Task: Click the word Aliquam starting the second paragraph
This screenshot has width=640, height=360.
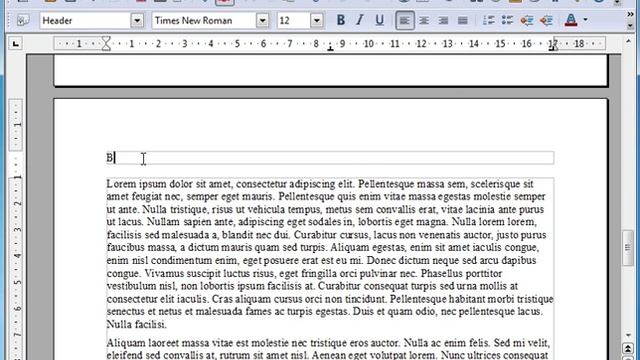Action: (126, 342)
